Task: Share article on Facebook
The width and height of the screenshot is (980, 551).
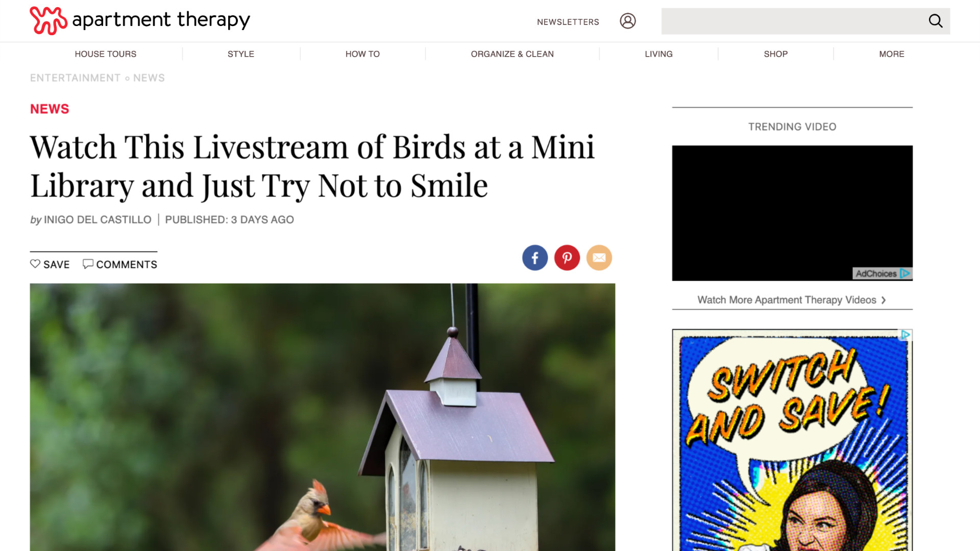Action: [535, 258]
